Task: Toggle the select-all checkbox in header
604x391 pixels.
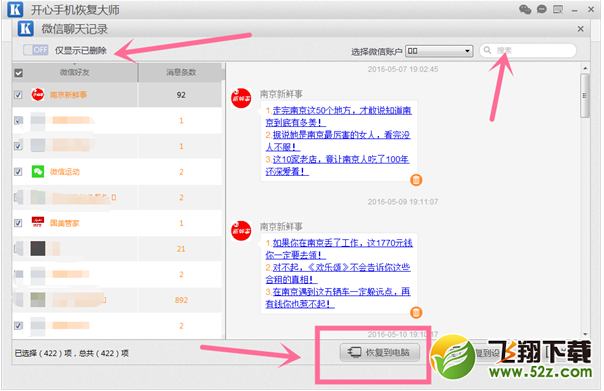Action: 18,73
